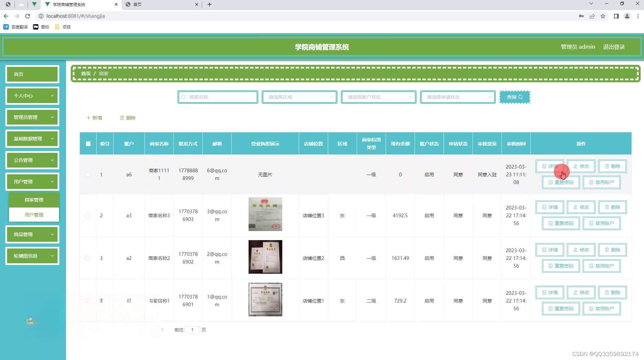This screenshot has height=360, width=644.
Task: Go back to previous browser page
Action: 6,16
